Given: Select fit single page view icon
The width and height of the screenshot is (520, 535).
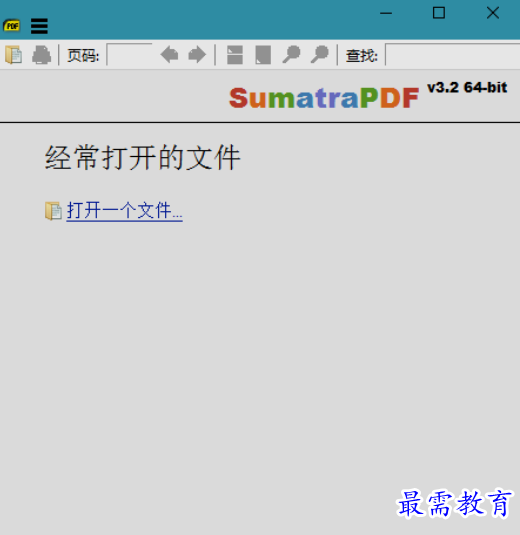Looking at the screenshot, I should (x=263, y=55).
